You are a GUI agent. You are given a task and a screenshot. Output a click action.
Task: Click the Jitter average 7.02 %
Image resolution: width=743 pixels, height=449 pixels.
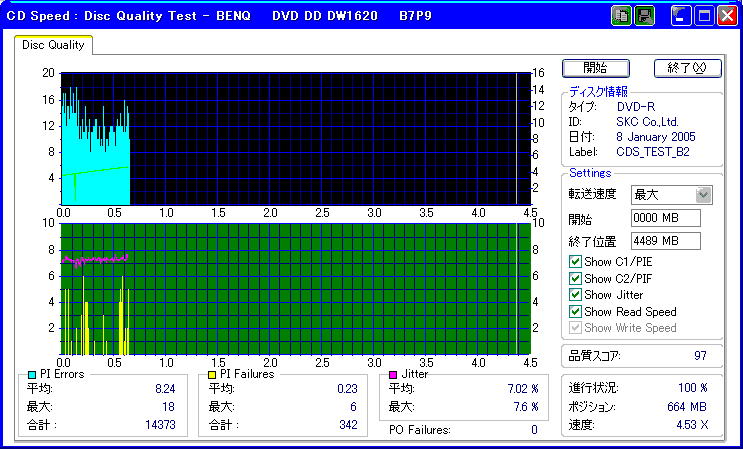click(x=523, y=389)
